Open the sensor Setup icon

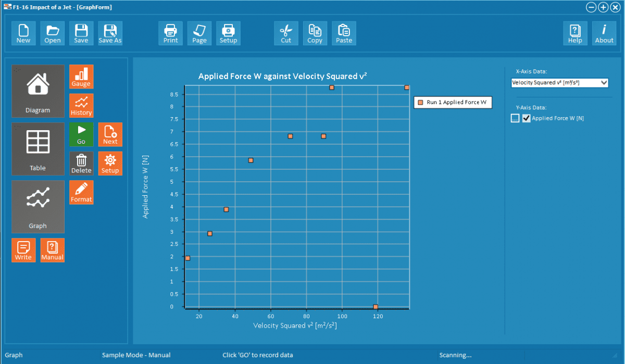point(110,164)
